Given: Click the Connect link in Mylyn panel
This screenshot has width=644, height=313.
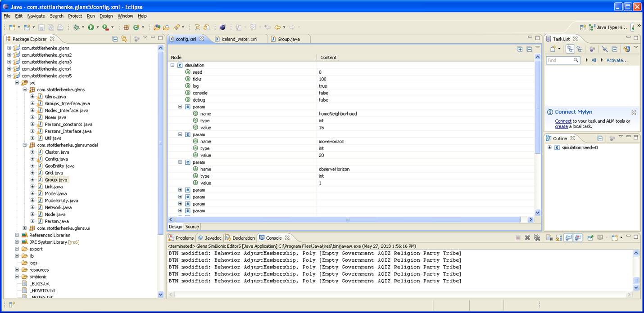Looking at the screenshot, I should (563, 121).
